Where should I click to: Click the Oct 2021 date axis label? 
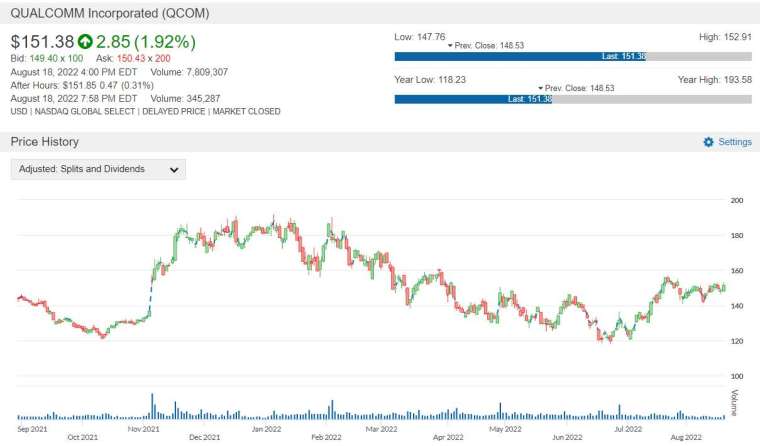coord(82,437)
